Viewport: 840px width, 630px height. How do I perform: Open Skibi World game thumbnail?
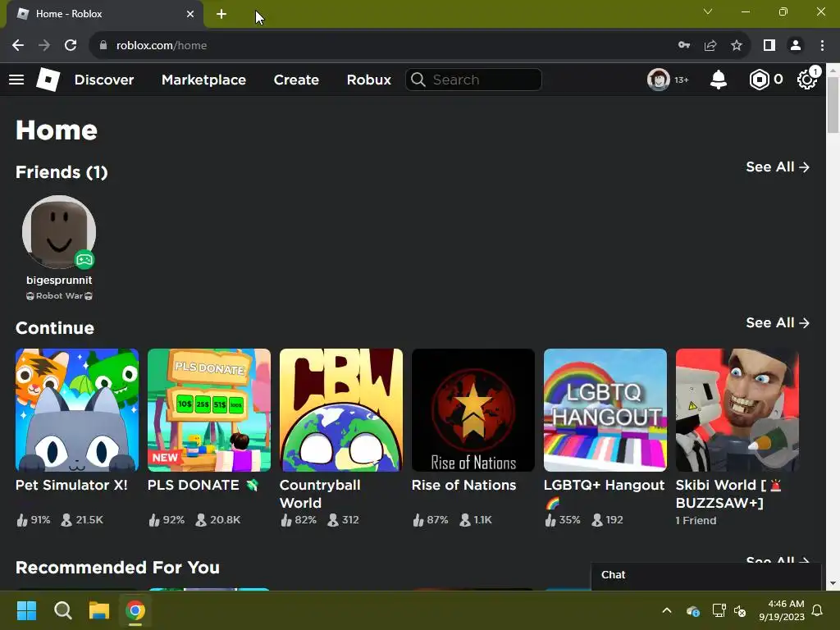[x=737, y=410]
